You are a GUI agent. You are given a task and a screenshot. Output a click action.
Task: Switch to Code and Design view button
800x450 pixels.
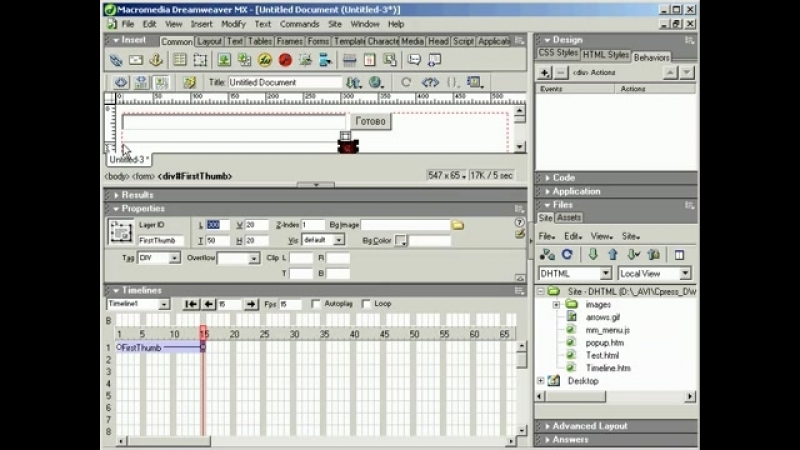pos(141,82)
